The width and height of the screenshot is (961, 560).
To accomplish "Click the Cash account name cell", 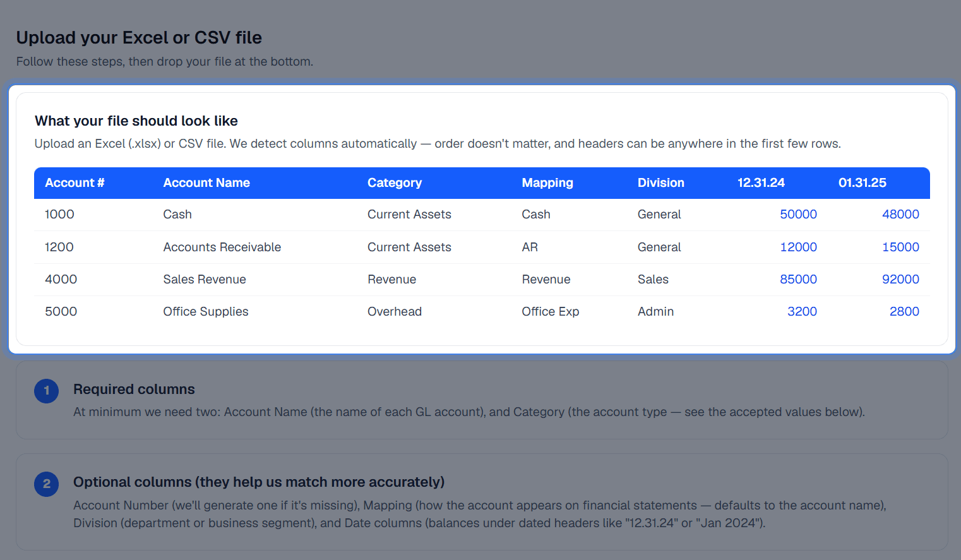I will [x=177, y=215].
